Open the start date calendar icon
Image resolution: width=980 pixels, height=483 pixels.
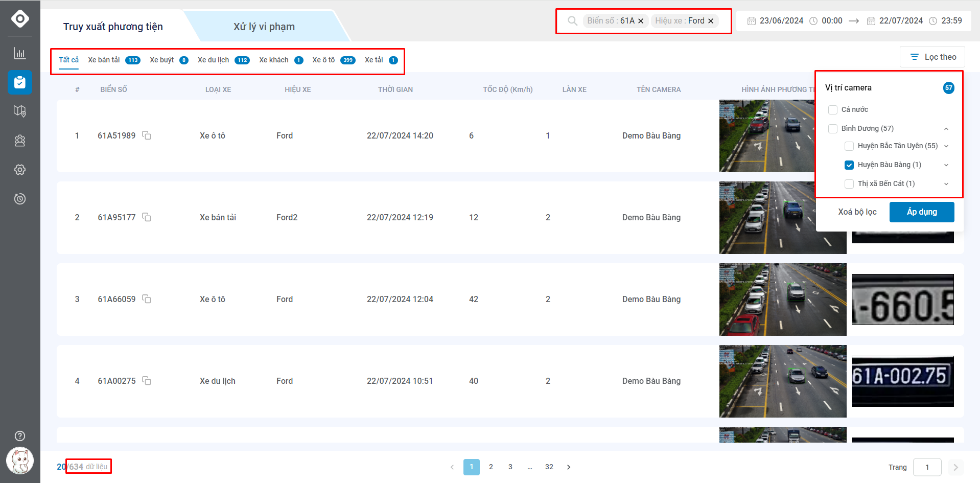(x=752, y=21)
